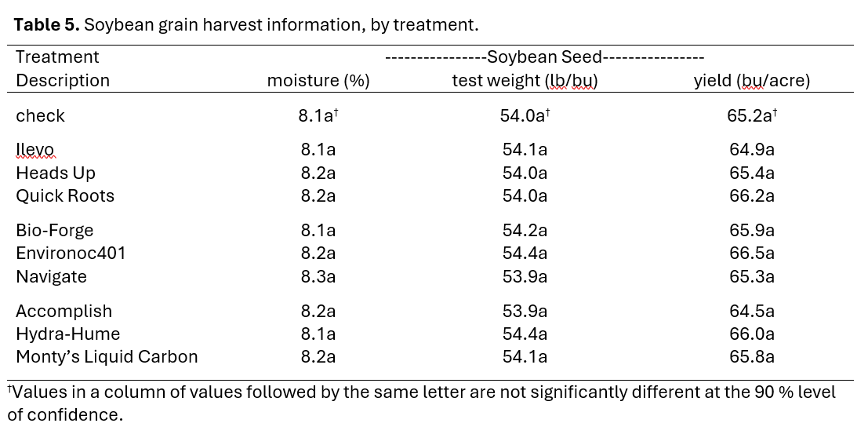The height and width of the screenshot is (434, 868).
Task: Select the 54.2a test weight value
Action: (525, 230)
